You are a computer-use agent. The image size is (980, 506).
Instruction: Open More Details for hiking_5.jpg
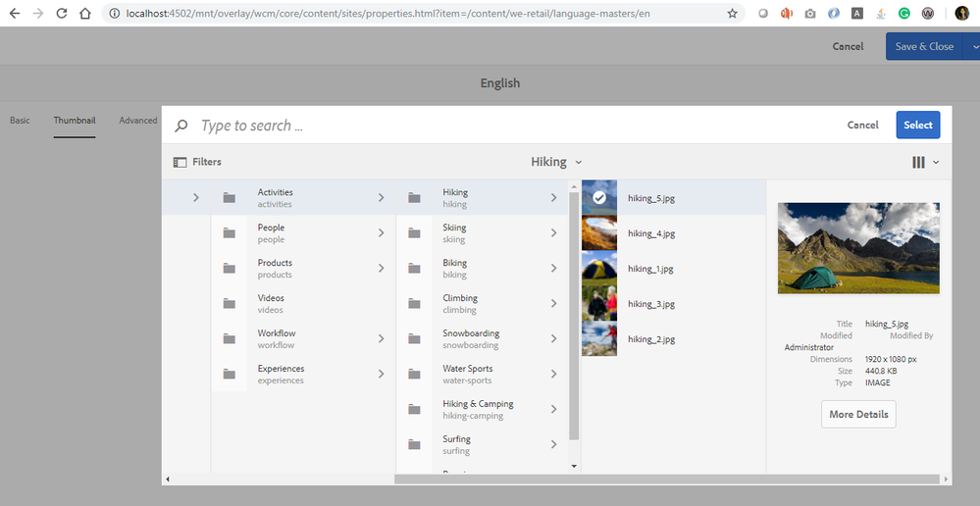coord(858,414)
